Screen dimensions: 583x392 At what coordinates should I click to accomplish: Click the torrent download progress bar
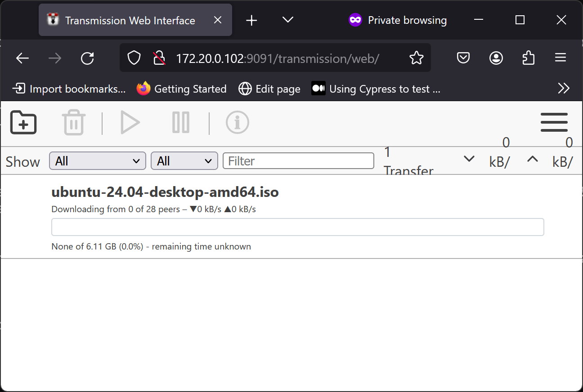[x=297, y=227]
